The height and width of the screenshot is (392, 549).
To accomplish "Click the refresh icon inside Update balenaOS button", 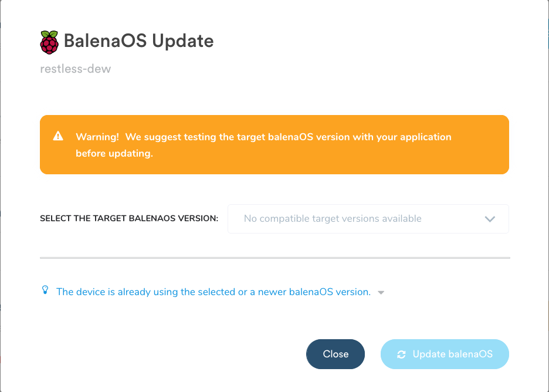I will (x=402, y=354).
